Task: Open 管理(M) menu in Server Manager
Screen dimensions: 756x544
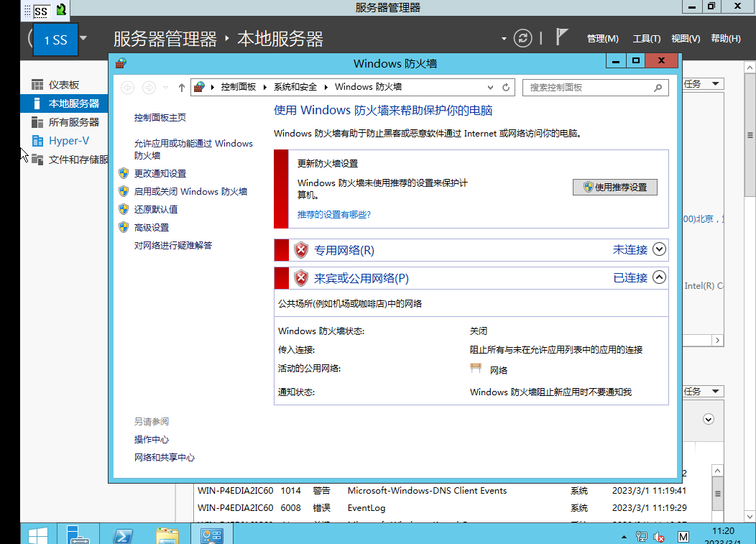Action: point(603,39)
